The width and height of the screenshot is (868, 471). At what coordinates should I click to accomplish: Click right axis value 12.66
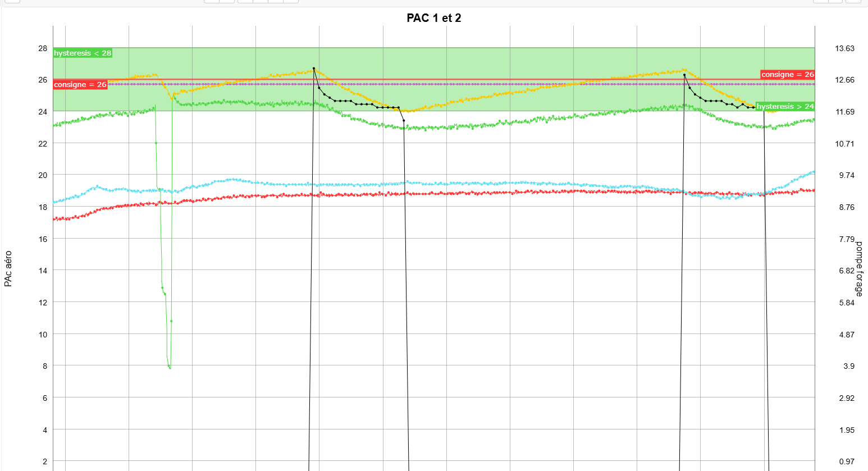click(844, 80)
